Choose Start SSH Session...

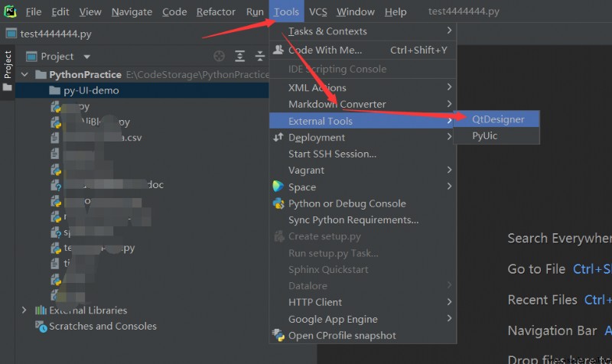point(363,154)
